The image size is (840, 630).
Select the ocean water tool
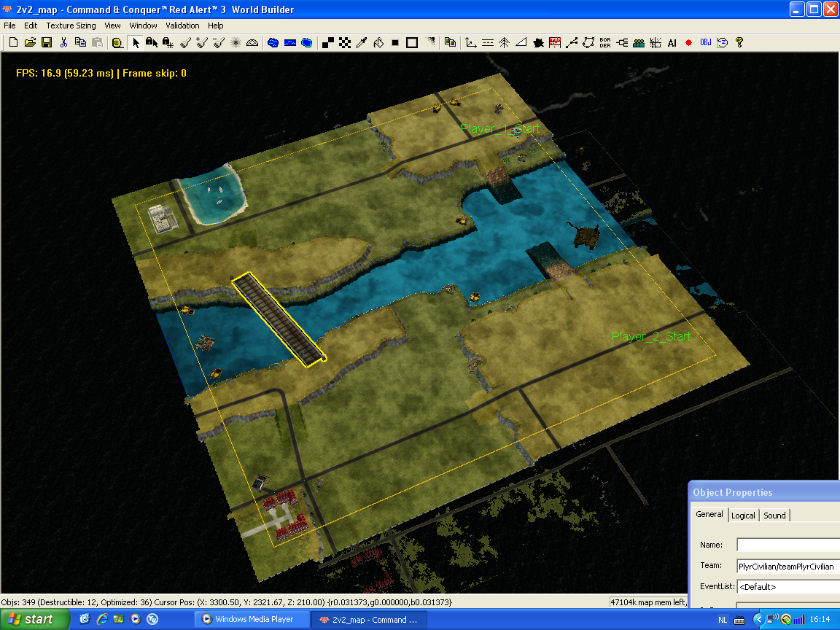click(307, 43)
